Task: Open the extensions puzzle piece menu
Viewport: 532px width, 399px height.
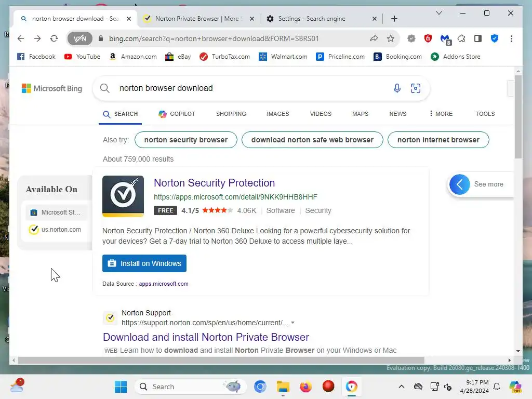Action: tap(461, 38)
